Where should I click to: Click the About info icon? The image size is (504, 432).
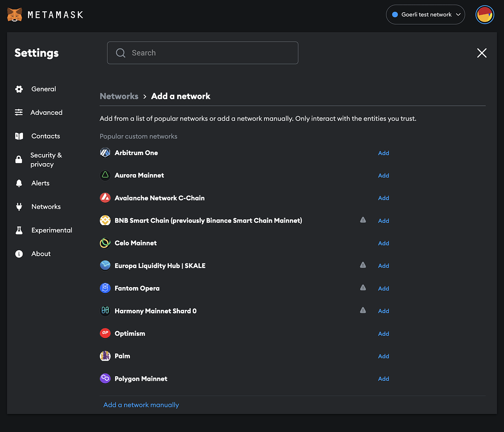[19, 254]
